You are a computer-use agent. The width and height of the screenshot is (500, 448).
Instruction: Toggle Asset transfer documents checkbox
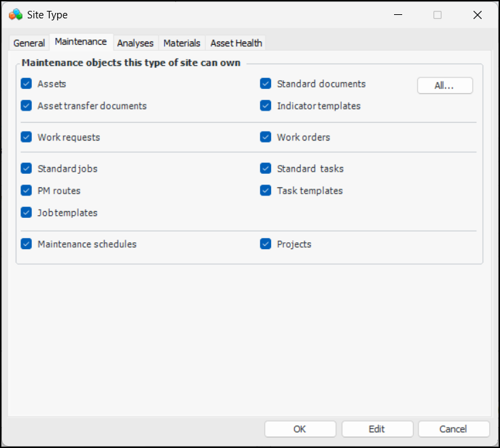tap(26, 106)
